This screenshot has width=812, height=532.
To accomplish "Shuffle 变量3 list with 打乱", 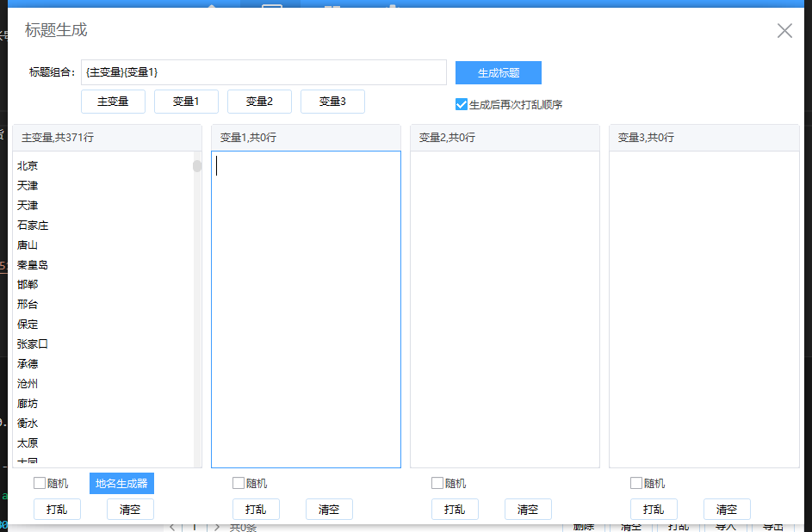I will tap(654, 509).
